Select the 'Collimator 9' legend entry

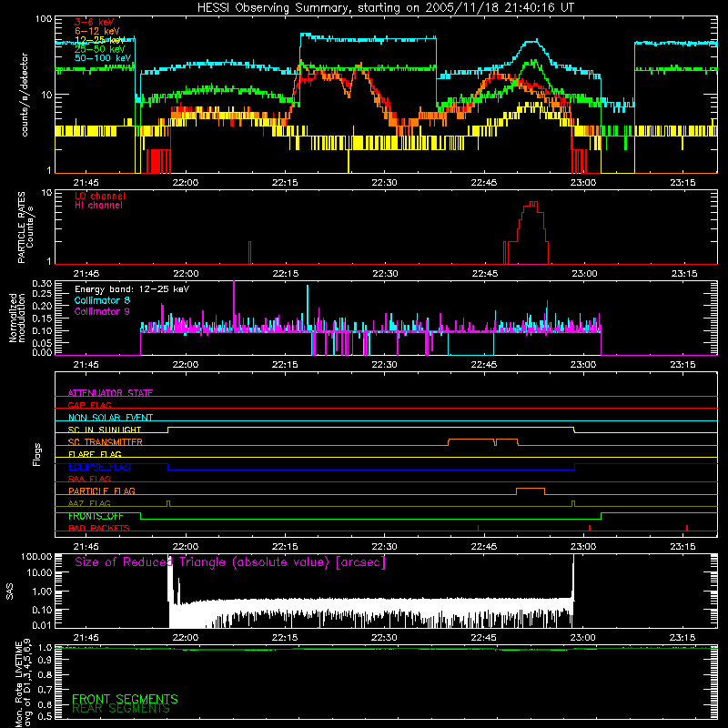(102, 311)
